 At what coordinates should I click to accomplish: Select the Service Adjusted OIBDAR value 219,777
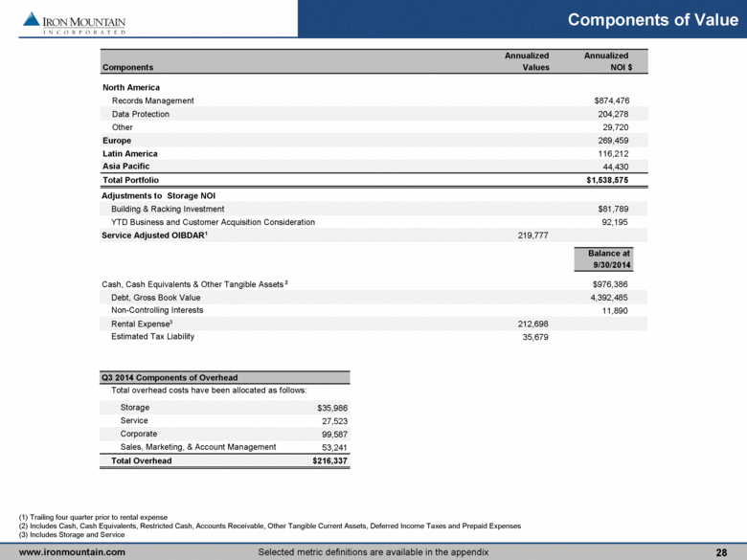tap(529, 235)
